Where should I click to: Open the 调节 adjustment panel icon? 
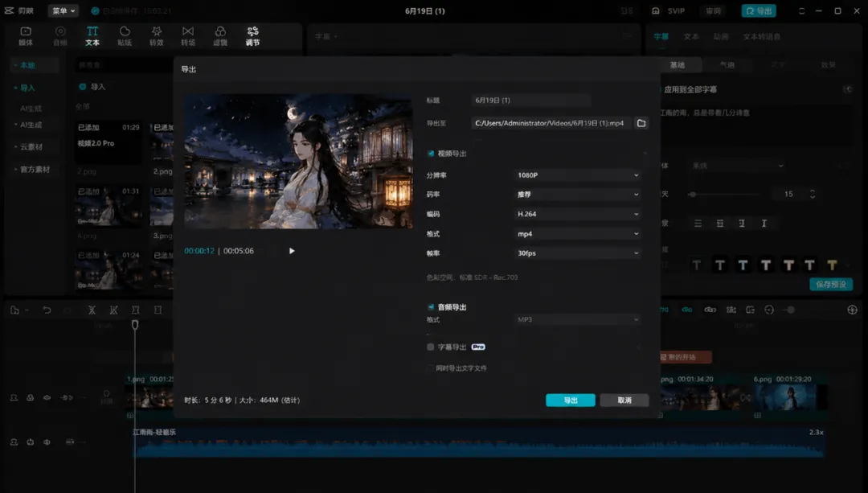252,35
